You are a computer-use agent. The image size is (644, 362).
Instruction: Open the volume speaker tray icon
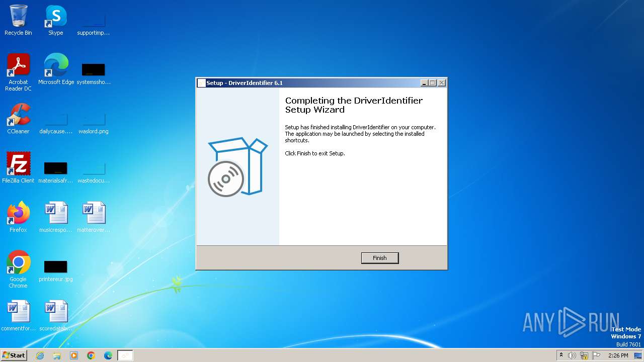point(572,355)
